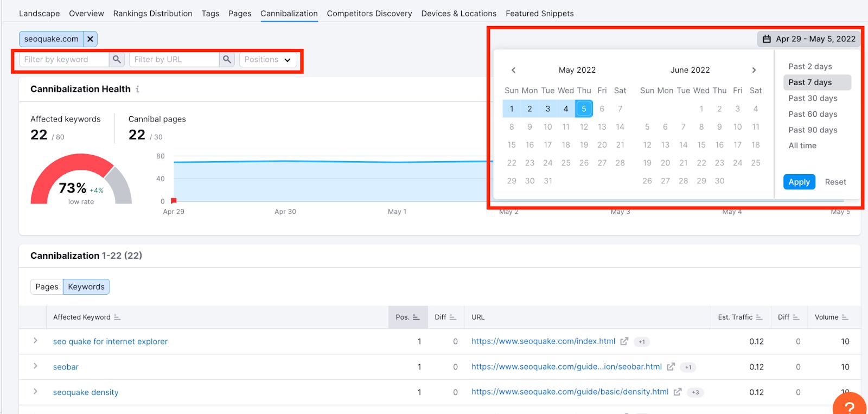The width and height of the screenshot is (868, 414).
Task: Open seo quake for internet explorer keyword link
Action: tap(110, 341)
